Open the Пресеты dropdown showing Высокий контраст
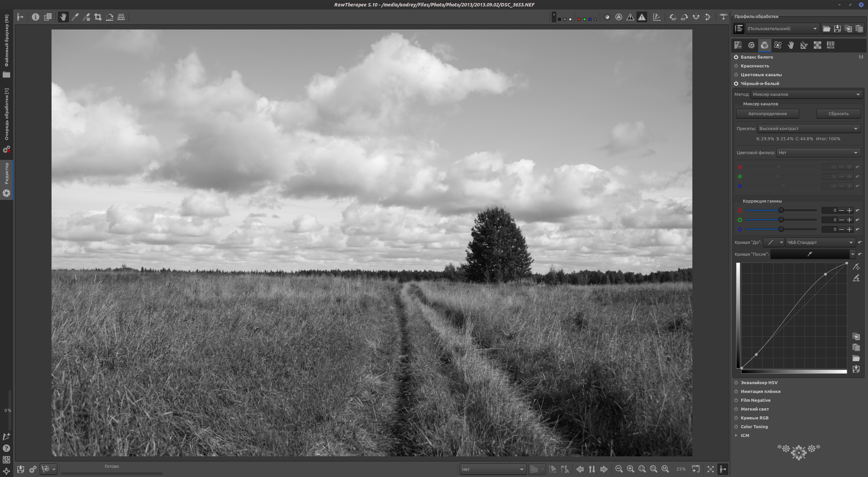 tap(809, 128)
